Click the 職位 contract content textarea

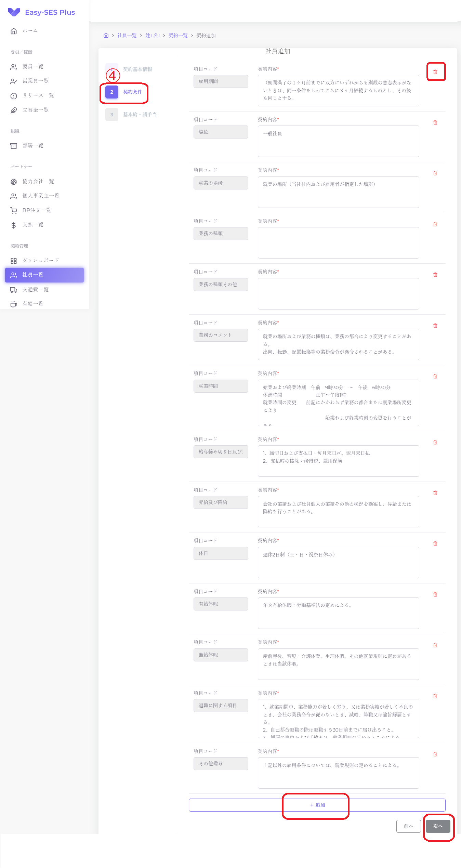pyautogui.click(x=338, y=141)
